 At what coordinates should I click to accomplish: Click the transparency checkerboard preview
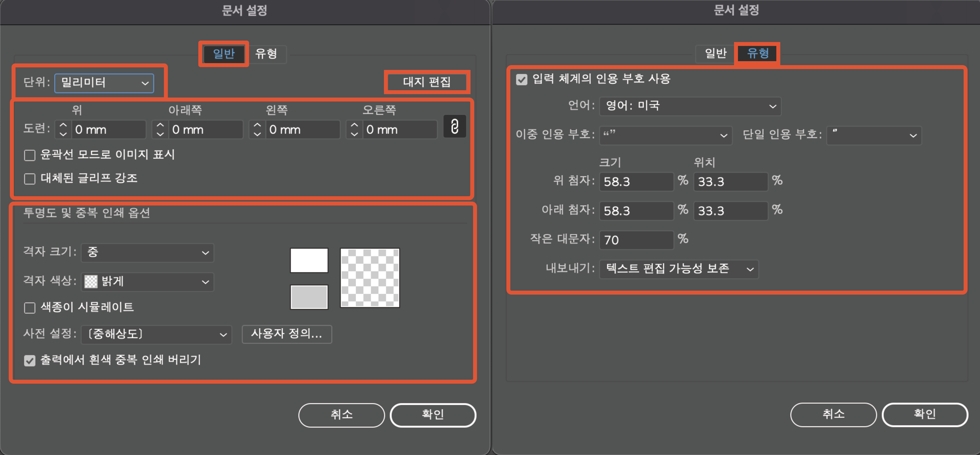click(370, 278)
